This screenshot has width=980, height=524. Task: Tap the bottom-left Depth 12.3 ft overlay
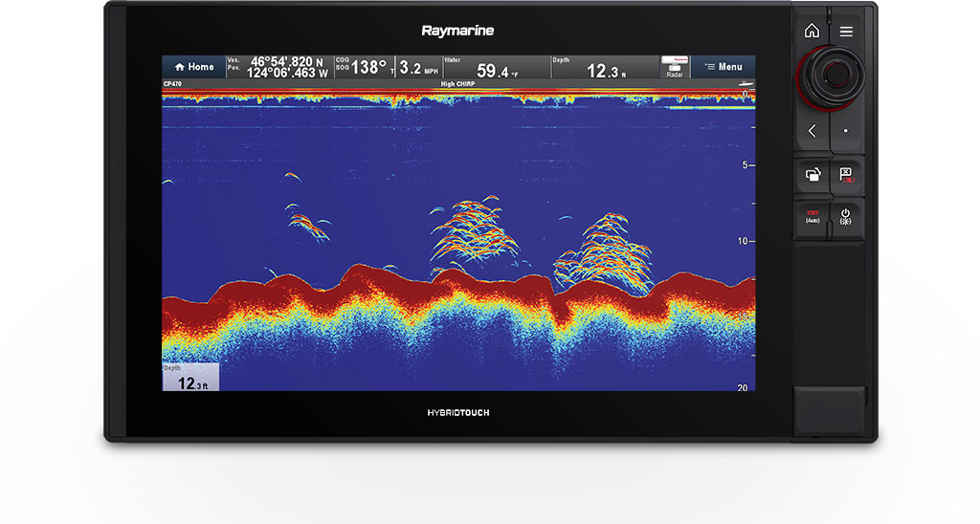190,378
